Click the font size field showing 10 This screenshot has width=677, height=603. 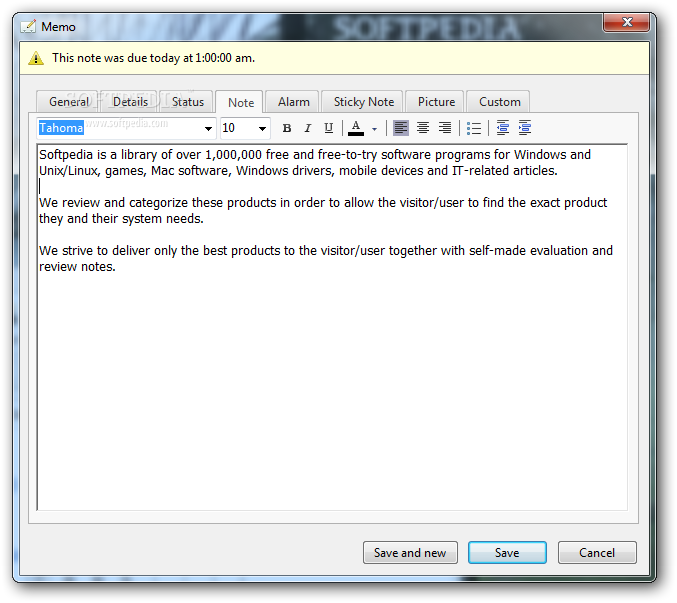click(x=237, y=128)
